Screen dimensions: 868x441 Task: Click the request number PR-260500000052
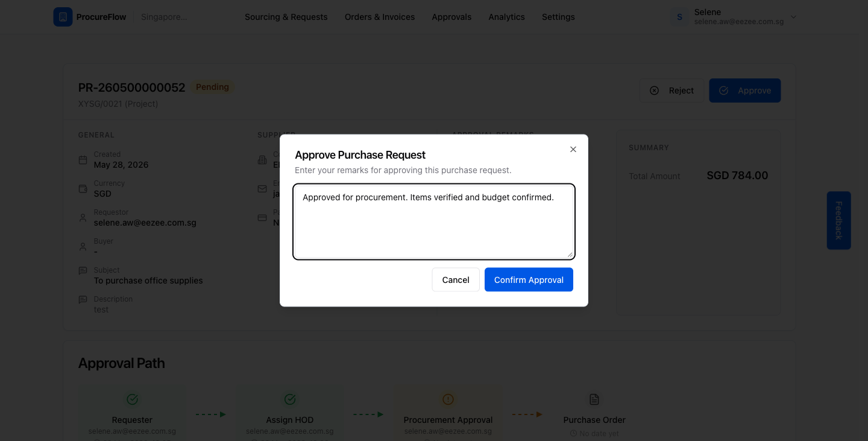[132, 87]
